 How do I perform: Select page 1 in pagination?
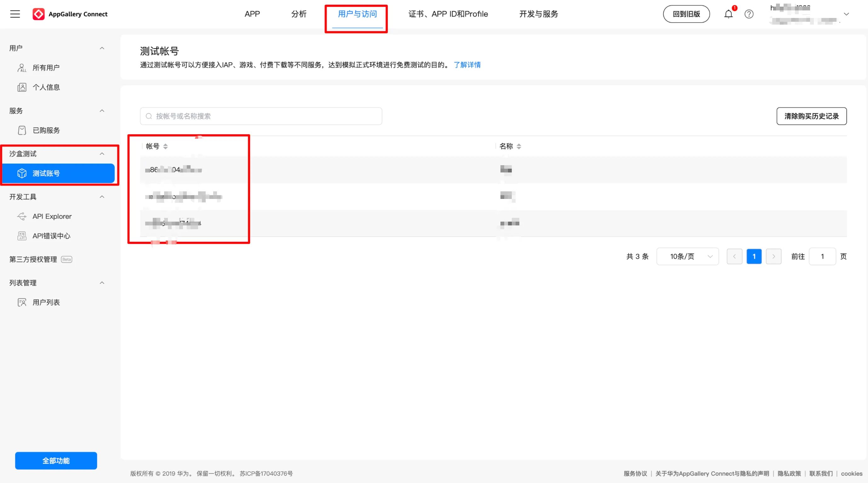pos(754,256)
